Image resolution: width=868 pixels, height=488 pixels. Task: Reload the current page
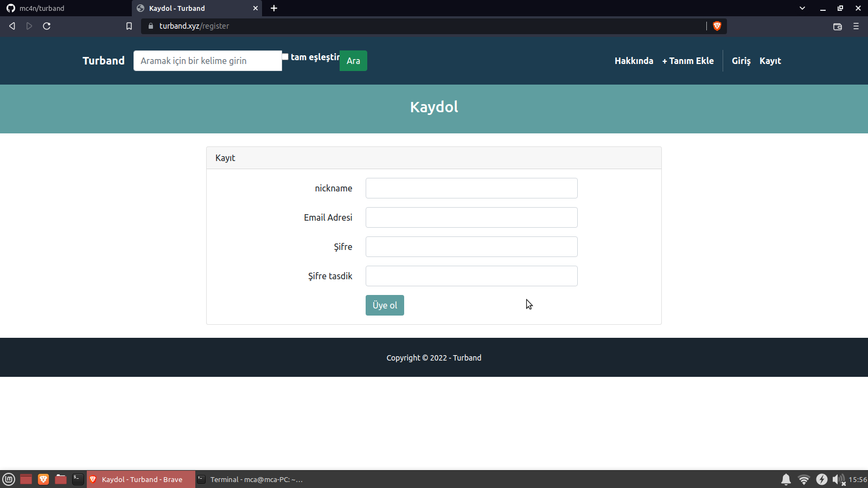point(47,26)
